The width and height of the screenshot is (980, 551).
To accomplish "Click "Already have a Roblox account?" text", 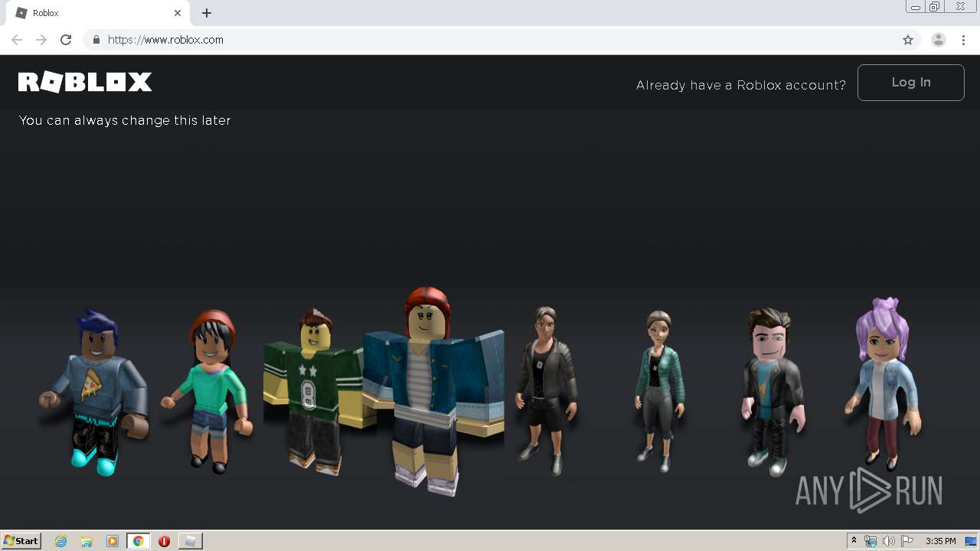I will point(740,85).
